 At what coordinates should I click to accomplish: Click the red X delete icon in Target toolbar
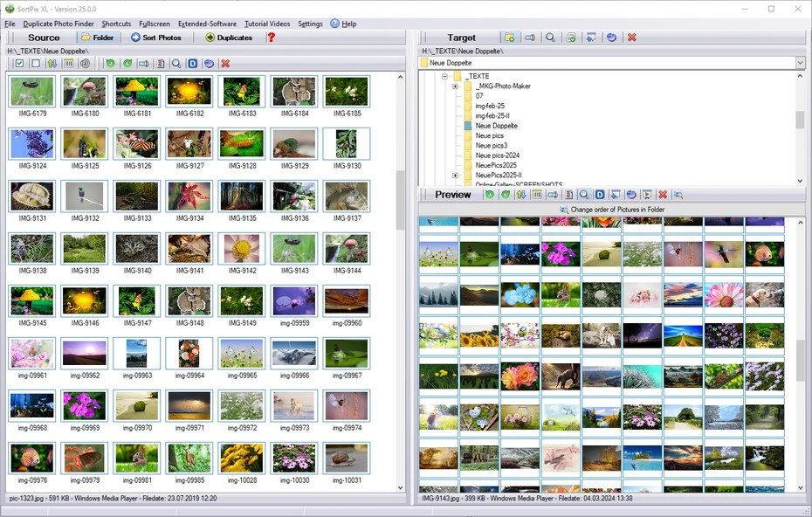(631, 38)
